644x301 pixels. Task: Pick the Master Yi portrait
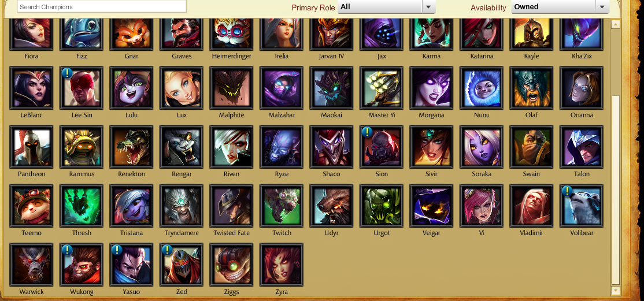382,88
